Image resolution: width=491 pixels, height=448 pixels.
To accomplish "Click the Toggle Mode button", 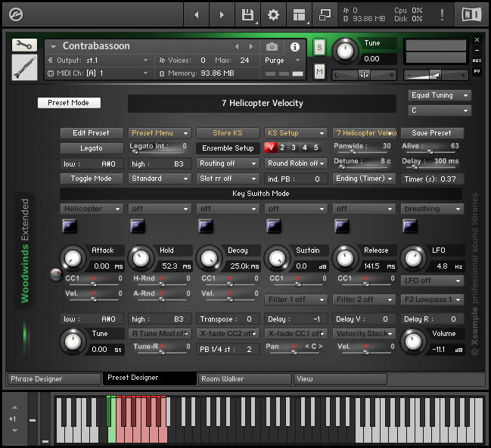I will [92, 179].
